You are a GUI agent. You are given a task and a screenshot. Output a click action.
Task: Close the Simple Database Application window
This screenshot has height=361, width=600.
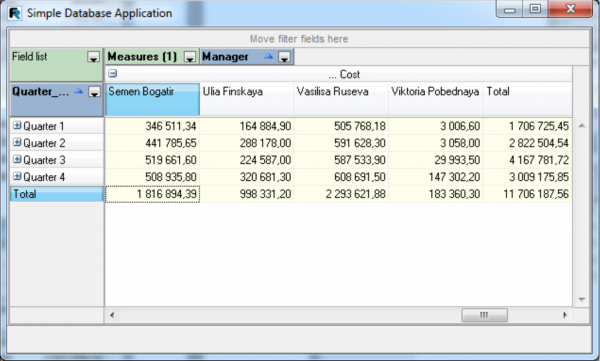click(x=570, y=9)
